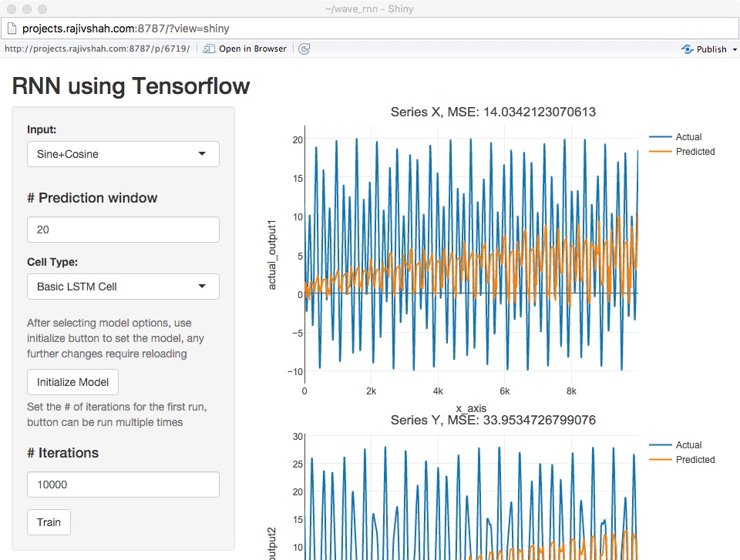The image size is (740, 560).
Task: Expand the Cell Type dropdown
Action: point(123,287)
